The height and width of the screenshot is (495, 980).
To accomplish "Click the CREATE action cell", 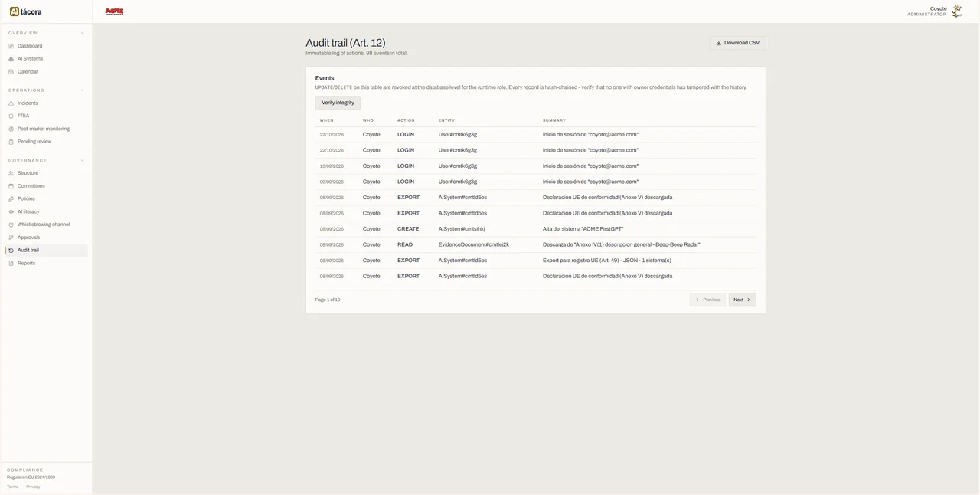I will point(408,229).
